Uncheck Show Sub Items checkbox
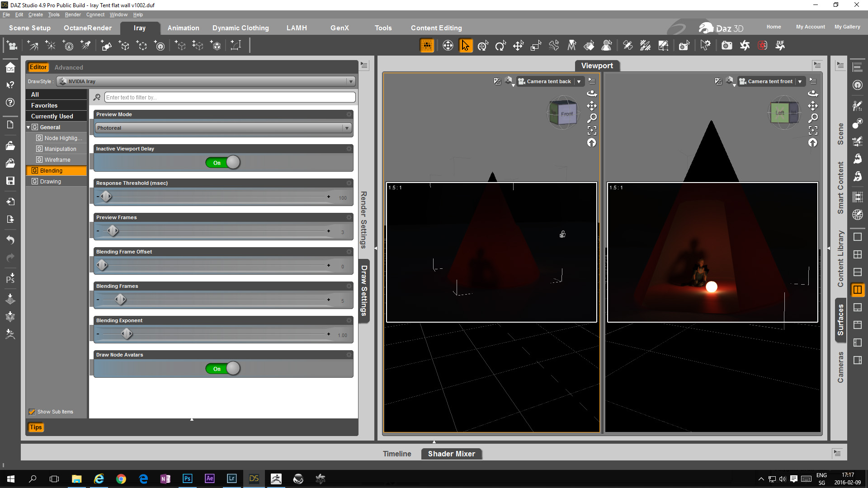 [32, 412]
